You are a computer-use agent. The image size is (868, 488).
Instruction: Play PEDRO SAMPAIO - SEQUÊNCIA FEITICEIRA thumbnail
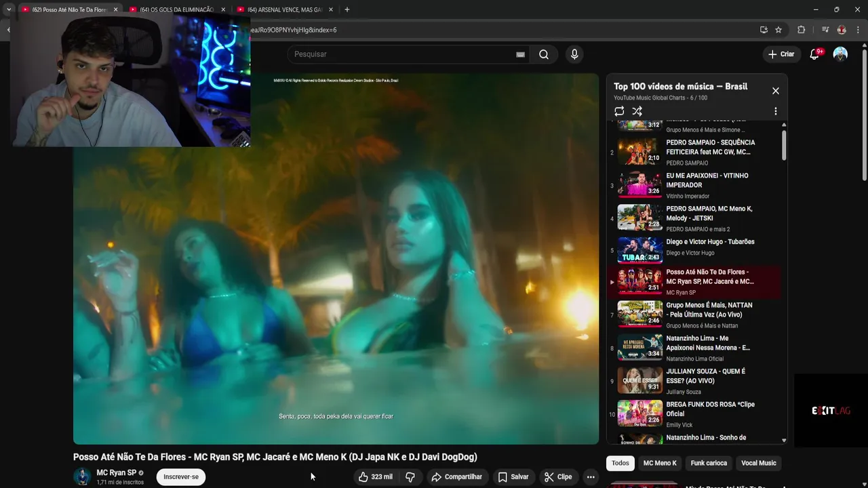click(x=639, y=152)
